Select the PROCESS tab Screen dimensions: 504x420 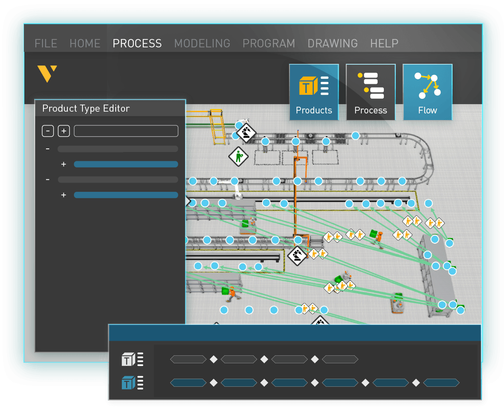137,43
